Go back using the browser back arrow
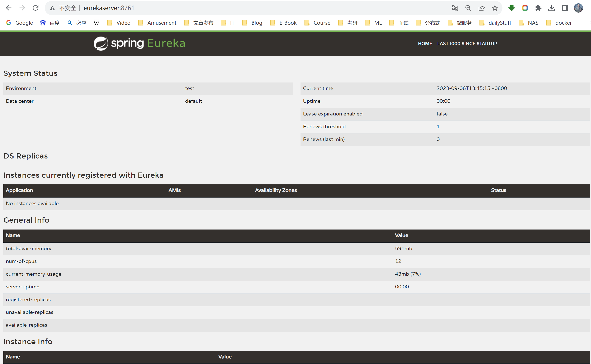591x364 pixels. point(9,8)
